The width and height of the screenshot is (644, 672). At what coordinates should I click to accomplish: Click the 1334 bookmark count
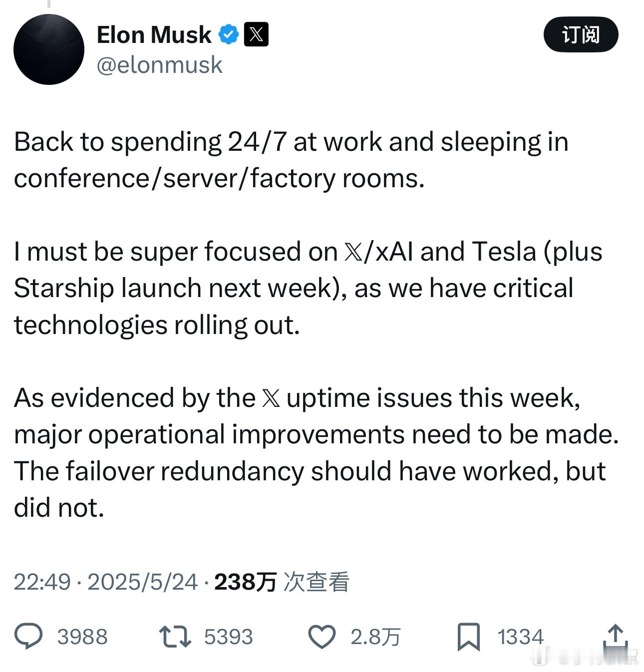520,637
